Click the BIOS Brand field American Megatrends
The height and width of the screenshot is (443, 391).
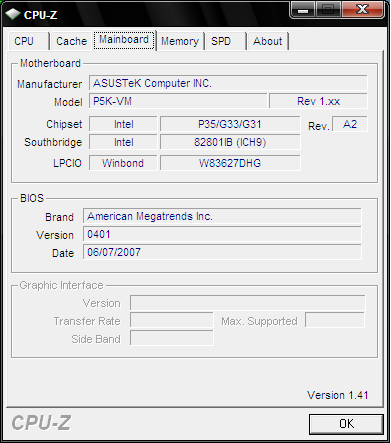coord(222,216)
